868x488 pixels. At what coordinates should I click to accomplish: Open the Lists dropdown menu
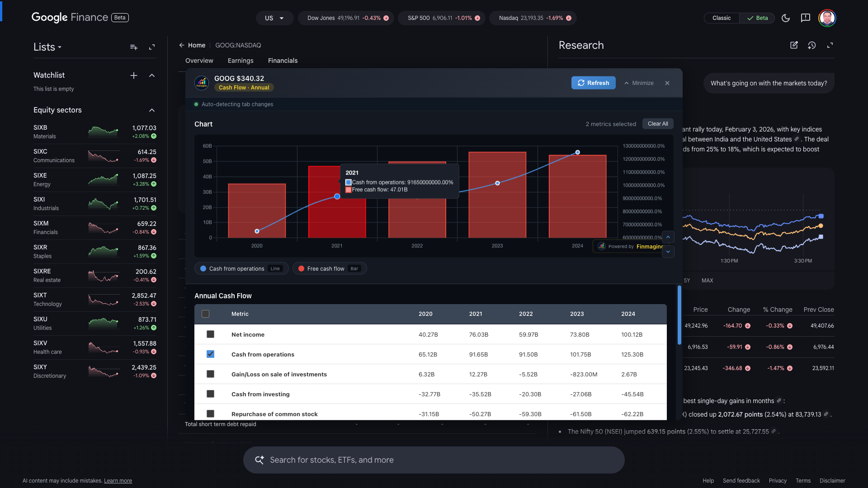(x=47, y=47)
